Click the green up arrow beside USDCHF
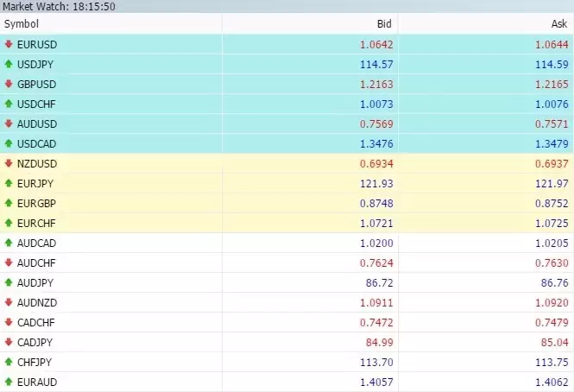This screenshot has width=574, height=392. 9,104
